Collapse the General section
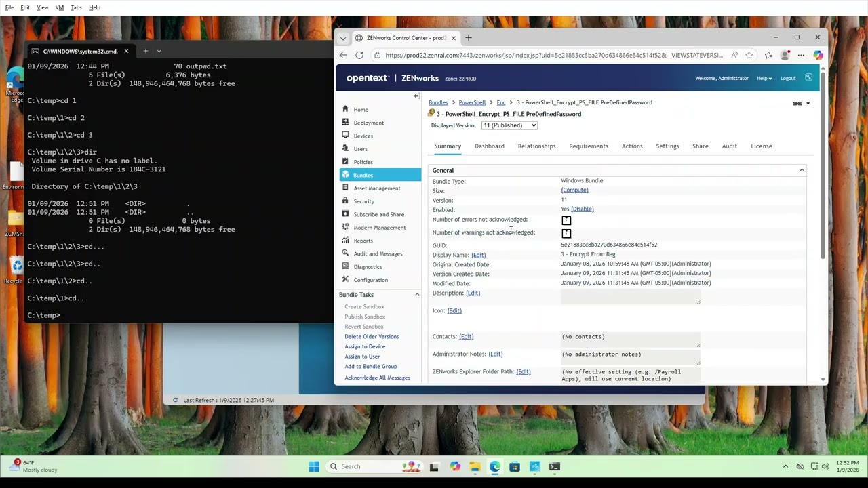 [x=802, y=170]
